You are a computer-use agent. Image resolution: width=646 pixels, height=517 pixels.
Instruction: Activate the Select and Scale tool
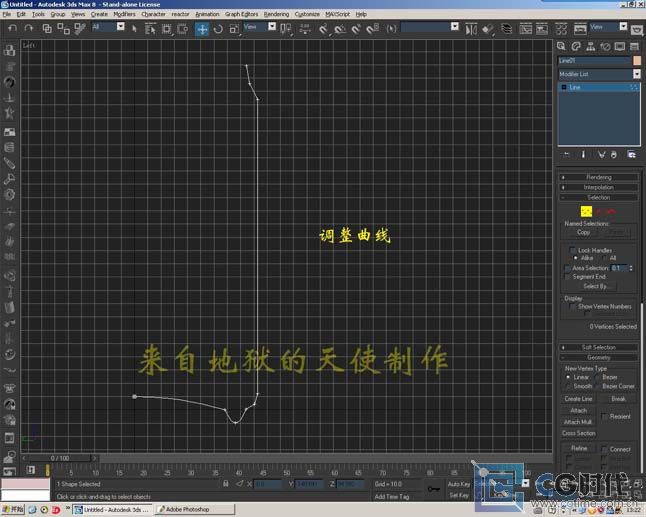click(234, 28)
